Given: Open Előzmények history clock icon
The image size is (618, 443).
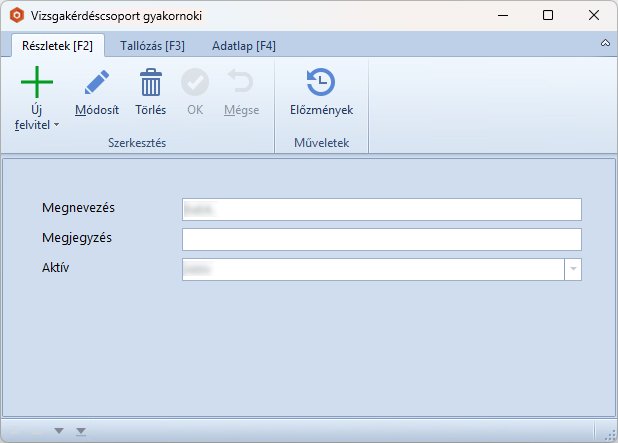Looking at the screenshot, I should pos(320,82).
